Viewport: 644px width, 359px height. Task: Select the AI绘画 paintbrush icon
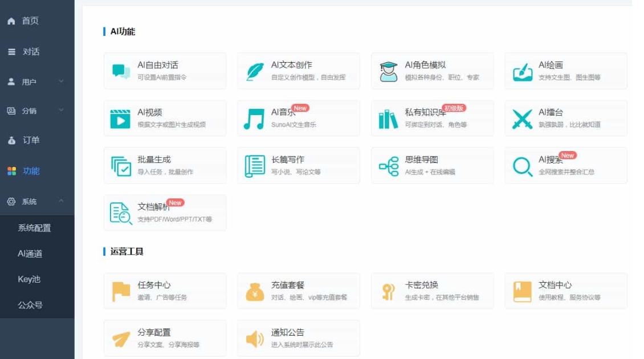click(522, 71)
